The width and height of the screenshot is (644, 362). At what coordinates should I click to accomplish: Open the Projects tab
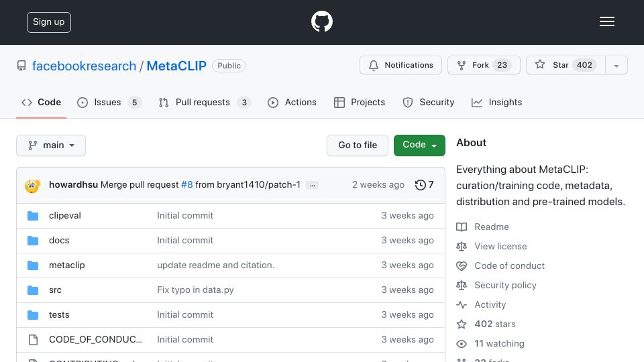click(x=360, y=102)
